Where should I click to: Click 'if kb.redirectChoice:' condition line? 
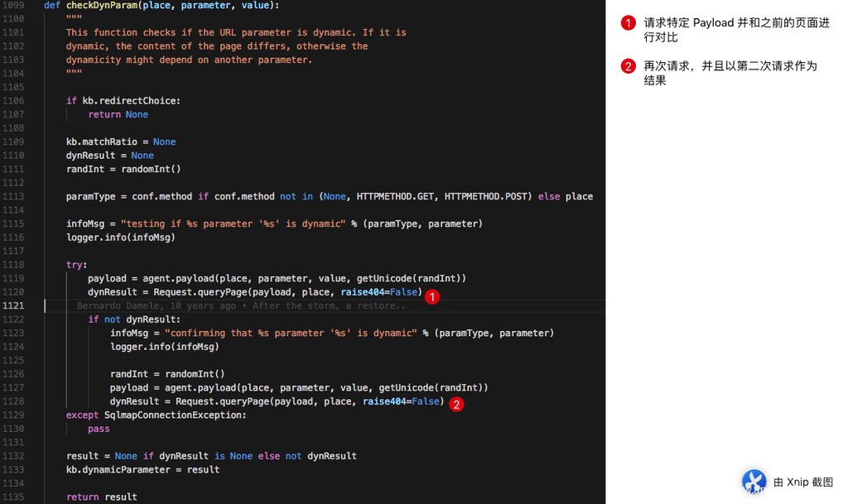pos(123,101)
